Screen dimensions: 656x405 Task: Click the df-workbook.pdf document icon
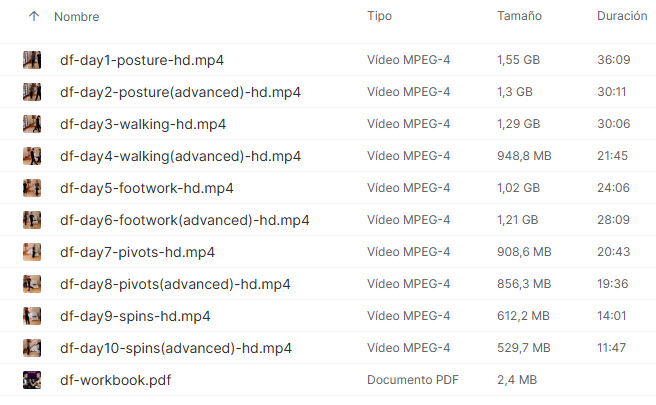[x=32, y=380]
